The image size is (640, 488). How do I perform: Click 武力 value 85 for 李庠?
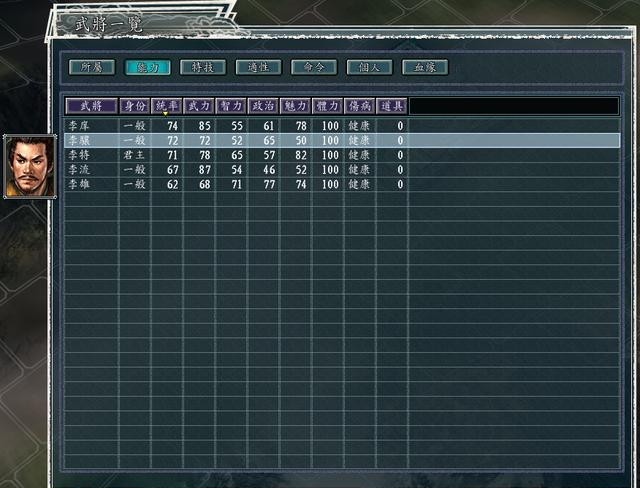pos(204,126)
